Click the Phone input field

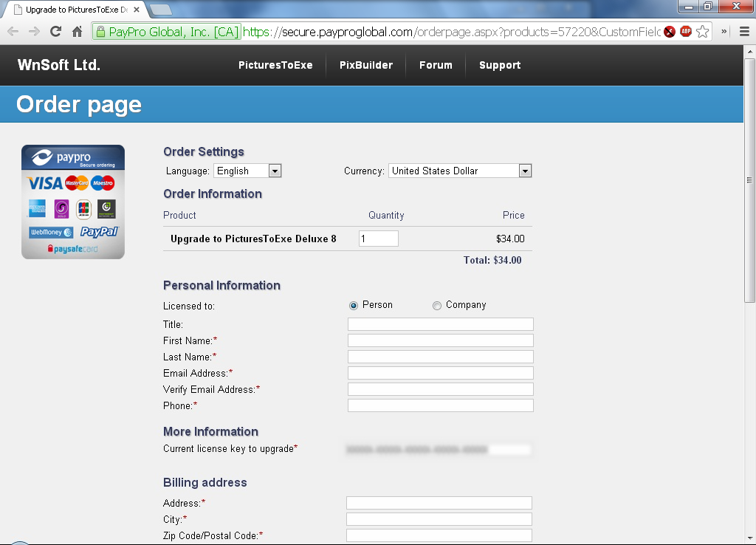pos(440,405)
